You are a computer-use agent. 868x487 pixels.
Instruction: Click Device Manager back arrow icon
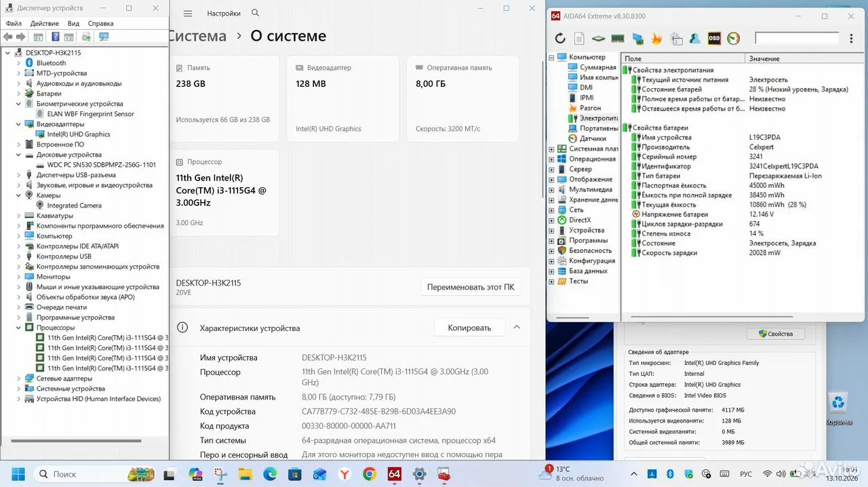(7, 37)
